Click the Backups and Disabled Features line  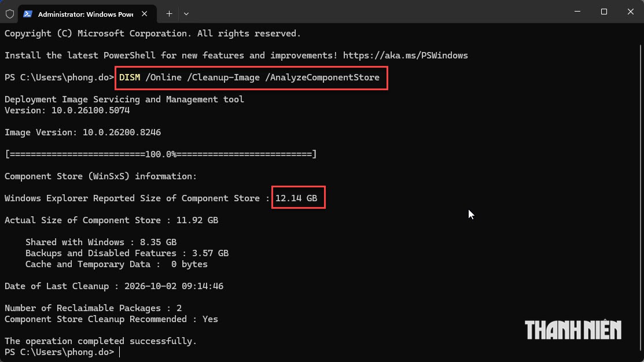point(127,253)
